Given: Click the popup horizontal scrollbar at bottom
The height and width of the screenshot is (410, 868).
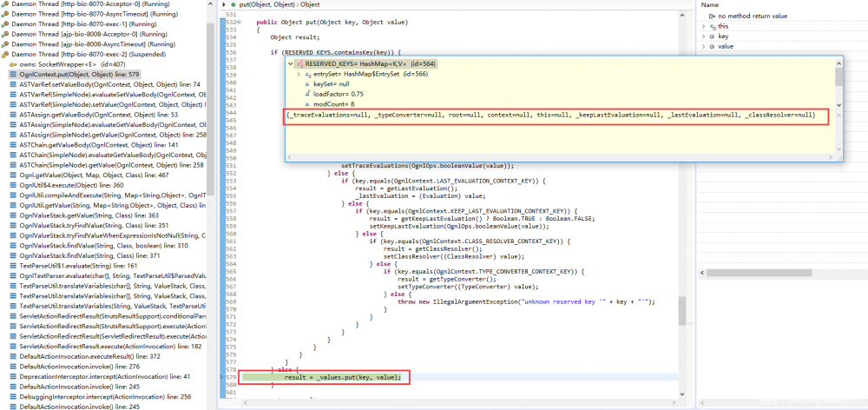Looking at the screenshot, I should click(x=560, y=158).
